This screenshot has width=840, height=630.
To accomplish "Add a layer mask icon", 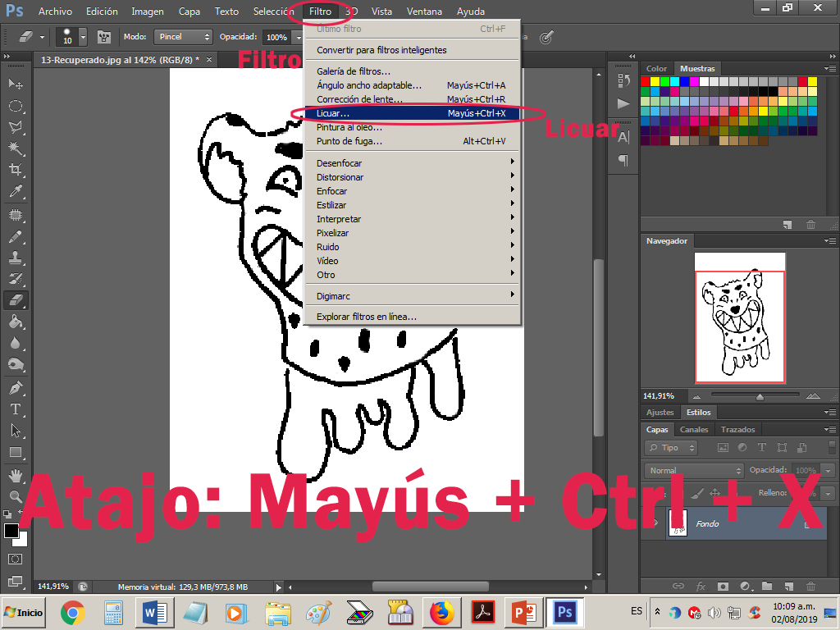I will [723, 586].
